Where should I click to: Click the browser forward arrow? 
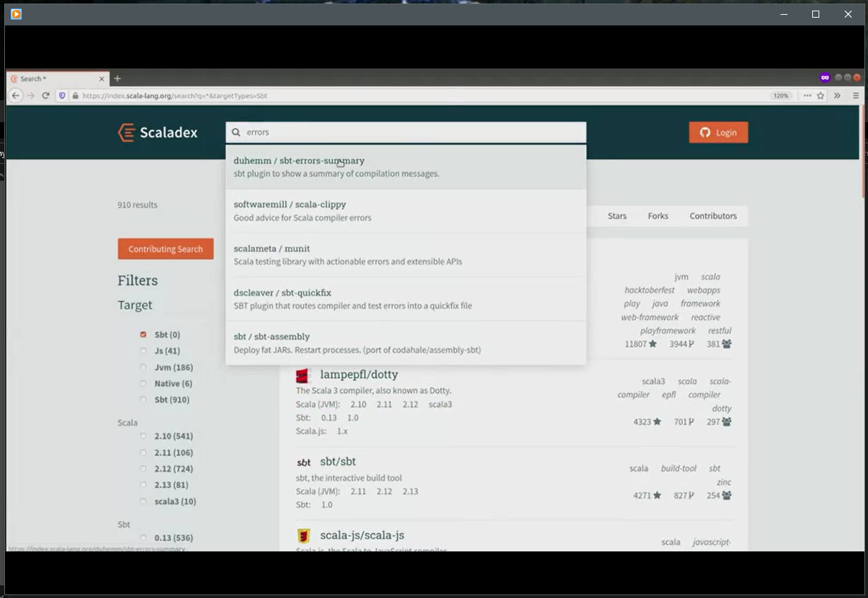point(30,95)
